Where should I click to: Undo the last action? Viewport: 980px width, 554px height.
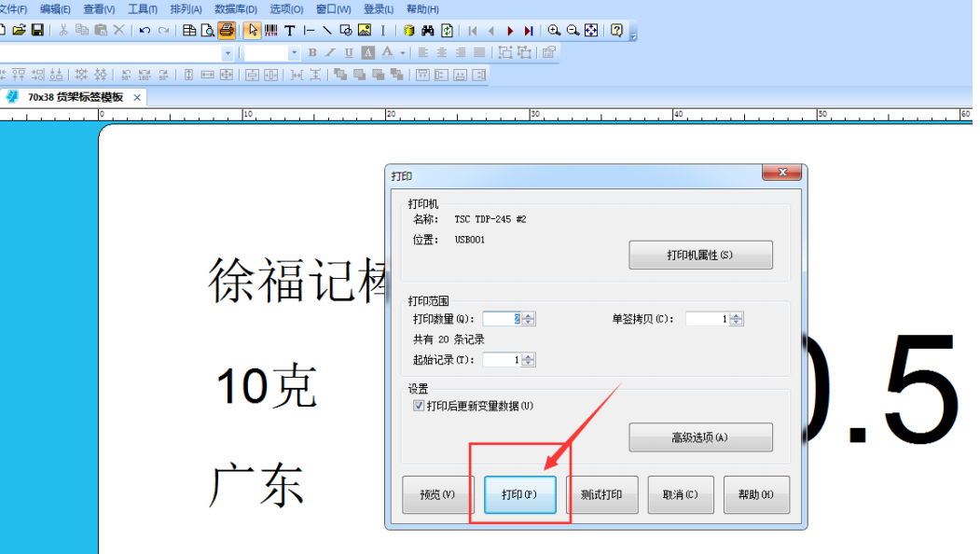(145, 30)
